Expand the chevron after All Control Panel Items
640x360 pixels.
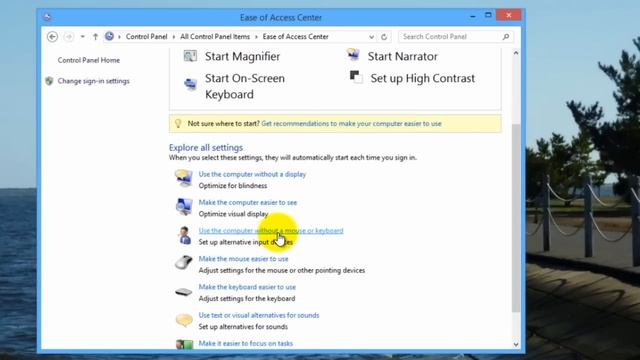click(x=256, y=37)
